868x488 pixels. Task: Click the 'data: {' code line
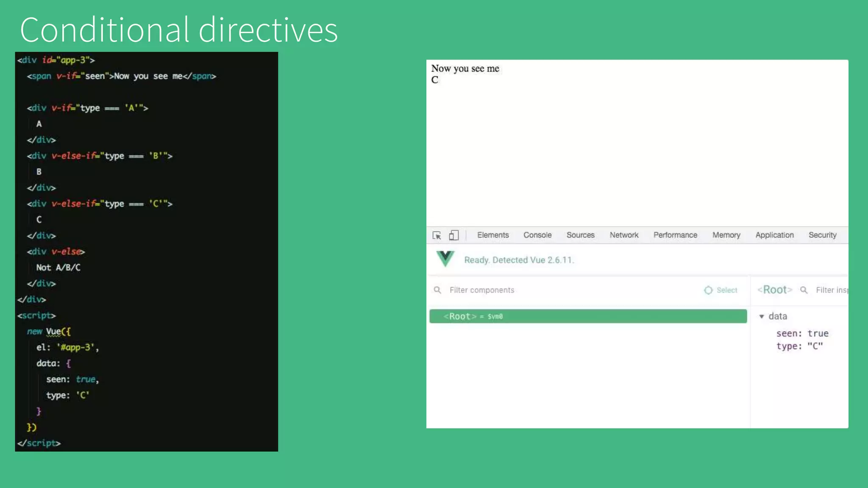pos(54,363)
